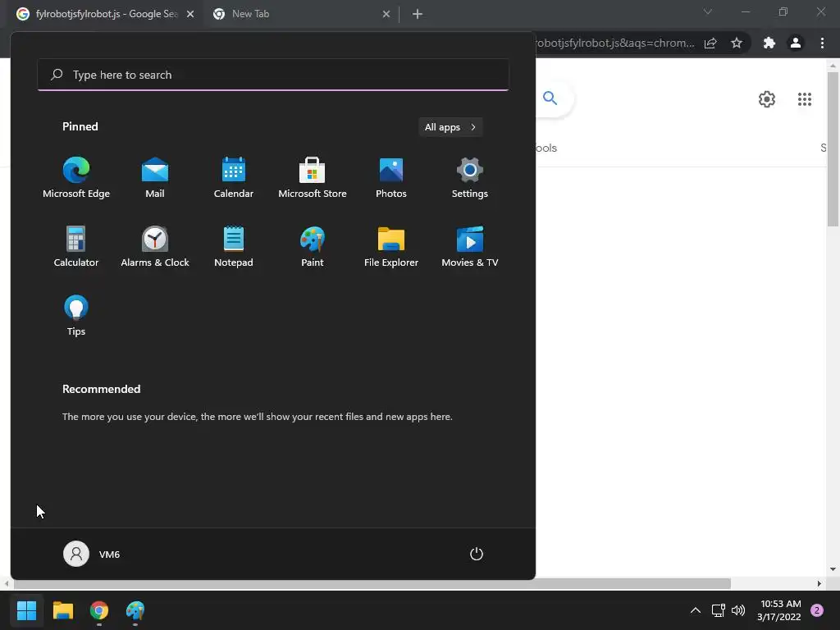The width and height of the screenshot is (840, 630).
Task: Click the Chrome address bar URL
Action: click(615, 43)
